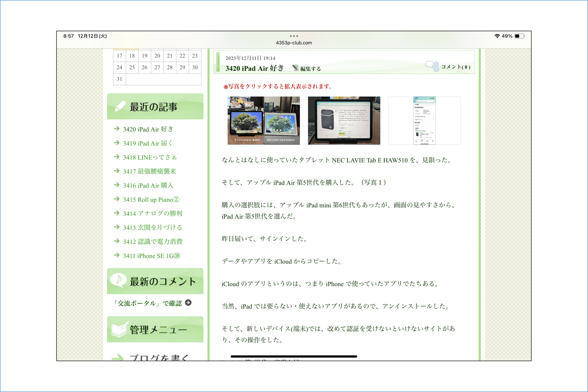Select calendar date 25
Image resolution: width=588 pixels, height=392 pixels.
pyautogui.click(x=132, y=67)
